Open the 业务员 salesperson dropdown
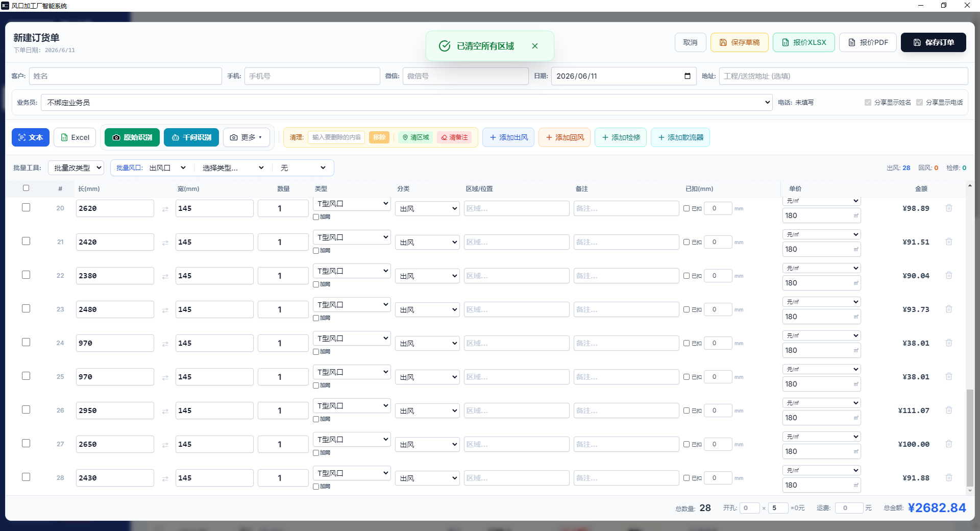 point(407,102)
